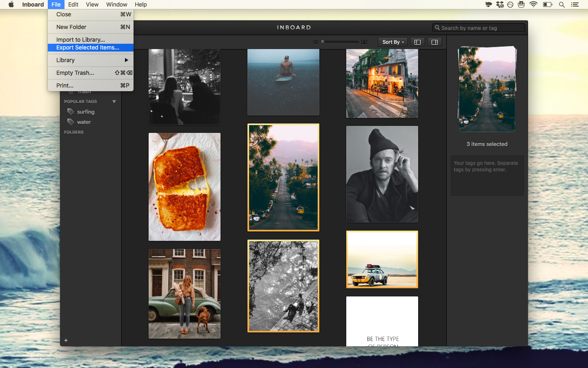Screen dimensions: 588x368
Task: Deselect the highlighted street photo thumbnail
Action: [283, 177]
